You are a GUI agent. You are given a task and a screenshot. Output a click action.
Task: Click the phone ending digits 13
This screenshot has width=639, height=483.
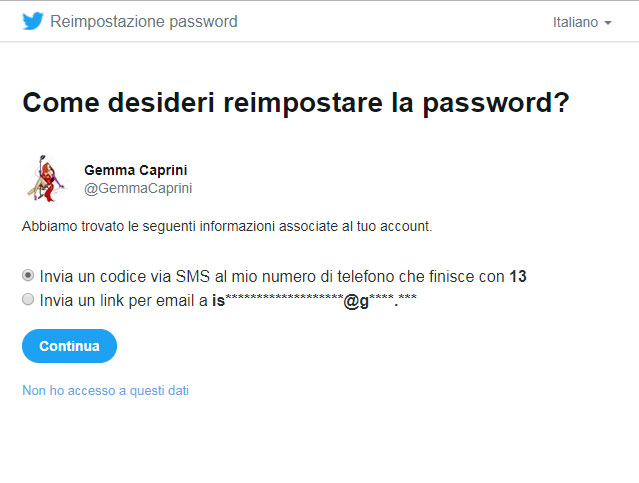[518, 276]
